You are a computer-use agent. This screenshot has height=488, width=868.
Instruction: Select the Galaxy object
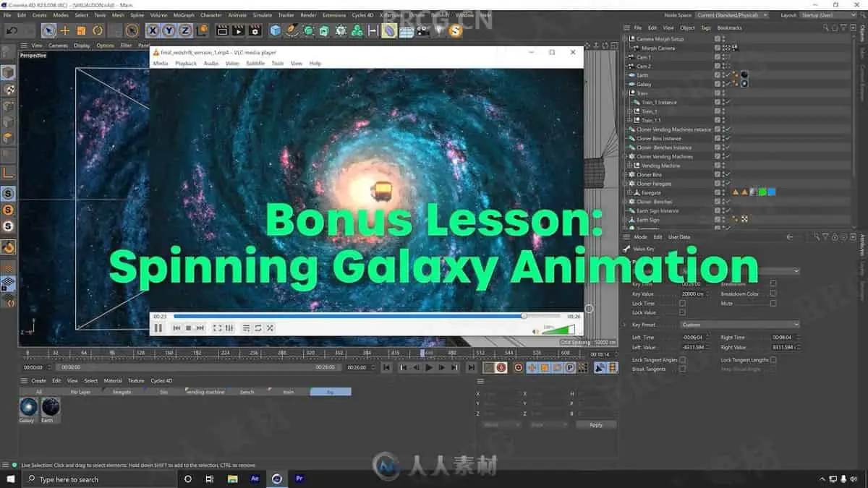click(x=644, y=84)
